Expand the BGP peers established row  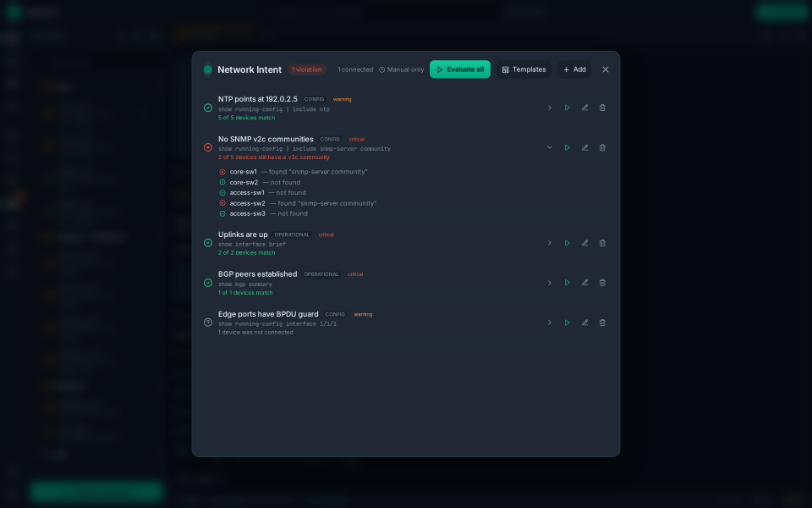[550, 283]
